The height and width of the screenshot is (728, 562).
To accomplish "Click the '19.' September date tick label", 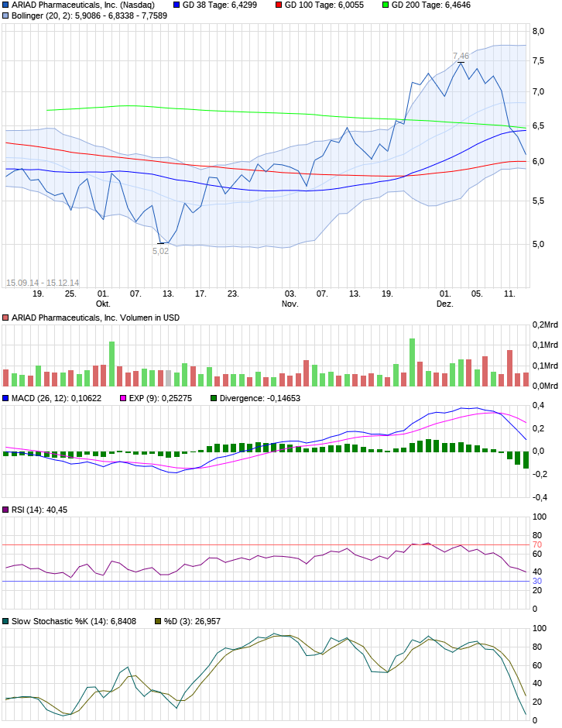I will pyautogui.click(x=38, y=294).
